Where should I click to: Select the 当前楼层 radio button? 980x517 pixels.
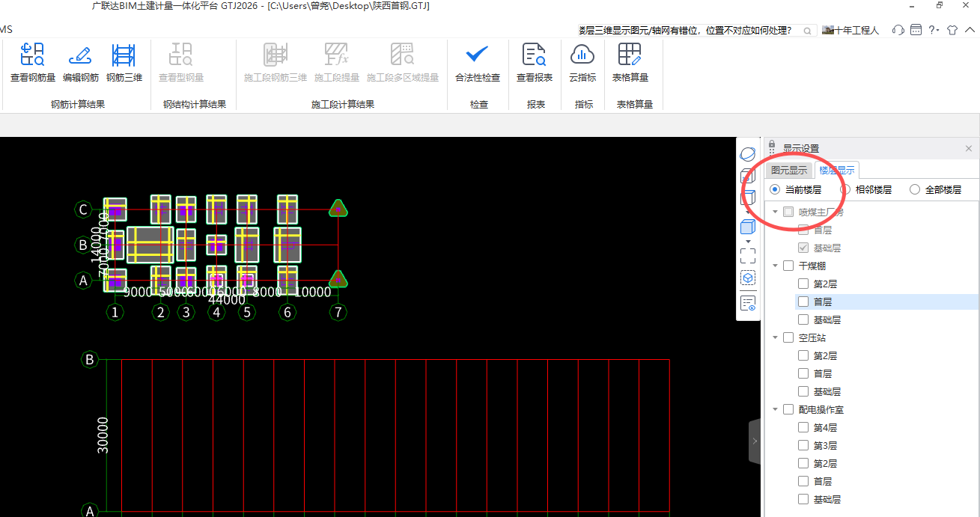(775, 190)
